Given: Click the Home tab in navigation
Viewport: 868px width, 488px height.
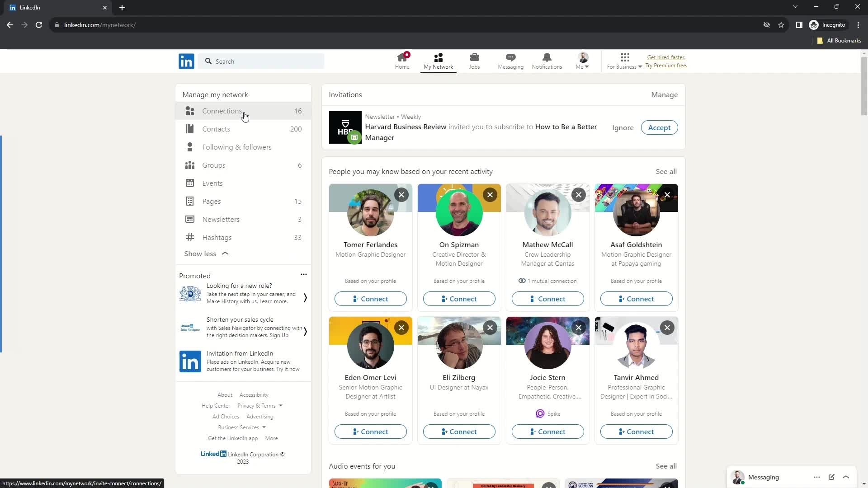Looking at the screenshot, I should pos(402,60).
